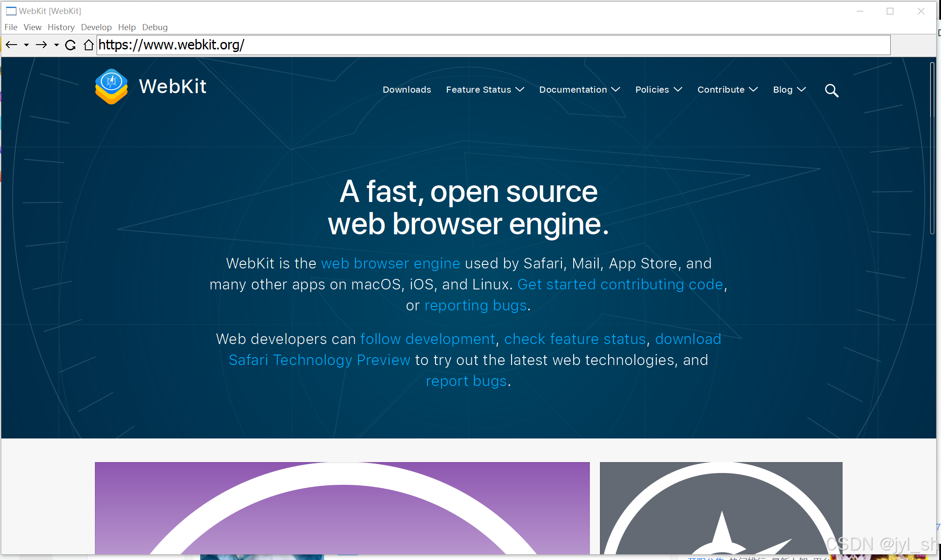941x560 pixels.
Task: Open the Debug menu
Action: 155,27
